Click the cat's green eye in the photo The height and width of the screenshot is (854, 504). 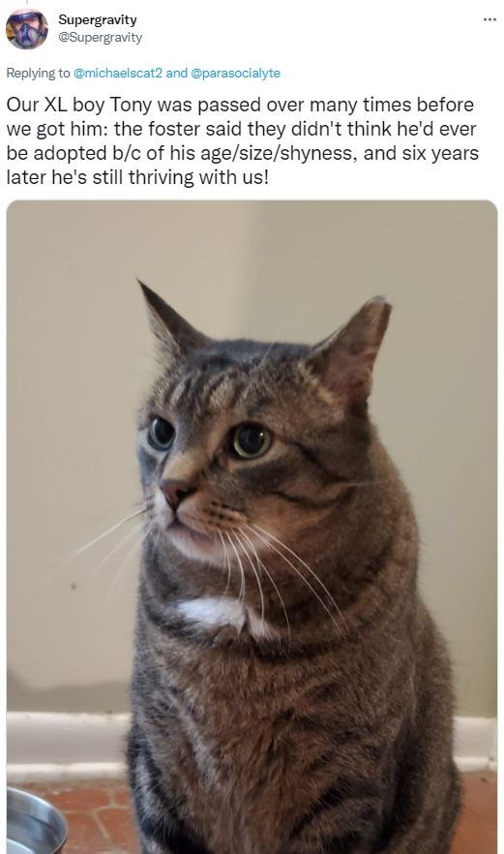coord(251,440)
